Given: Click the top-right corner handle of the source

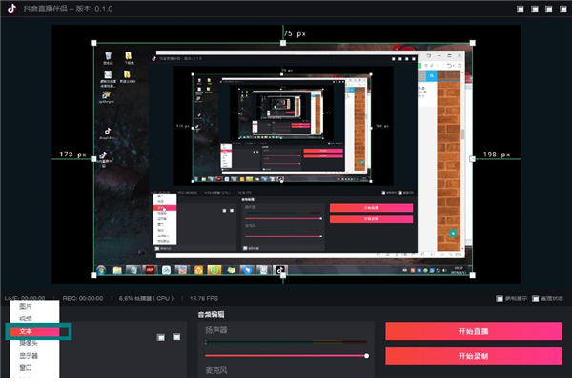Looking at the screenshot, I should (x=473, y=43).
